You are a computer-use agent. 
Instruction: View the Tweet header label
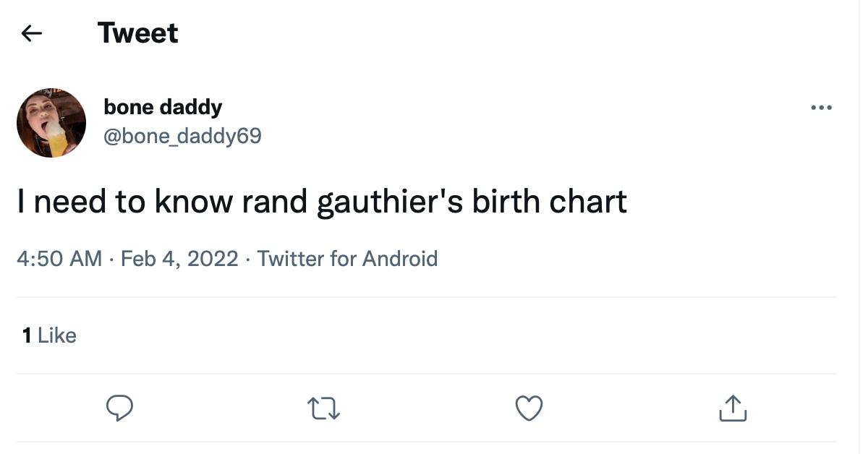[x=137, y=32]
